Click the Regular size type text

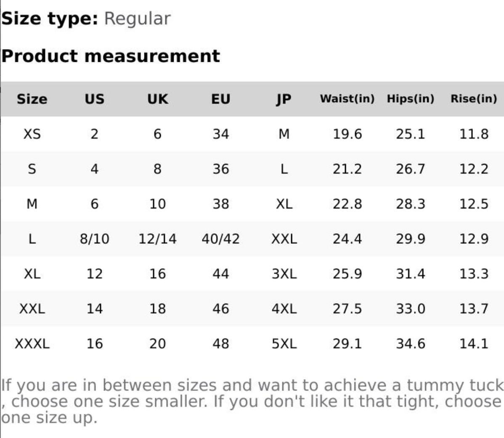click(x=137, y=18)
